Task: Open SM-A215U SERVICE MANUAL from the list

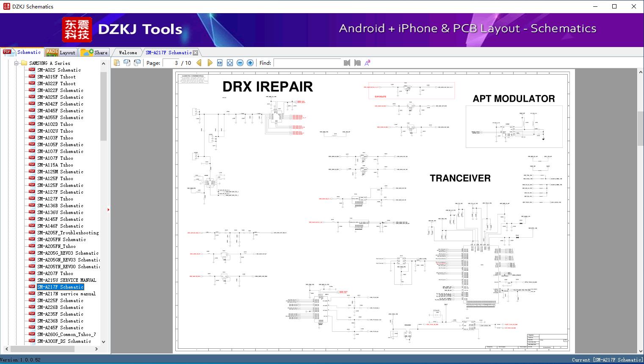Action: click(66, 280)
